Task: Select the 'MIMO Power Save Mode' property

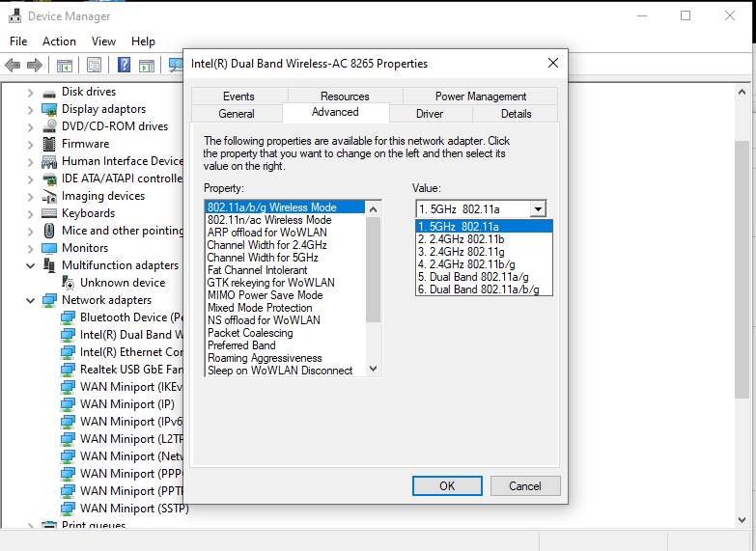Action: [286, 295]
